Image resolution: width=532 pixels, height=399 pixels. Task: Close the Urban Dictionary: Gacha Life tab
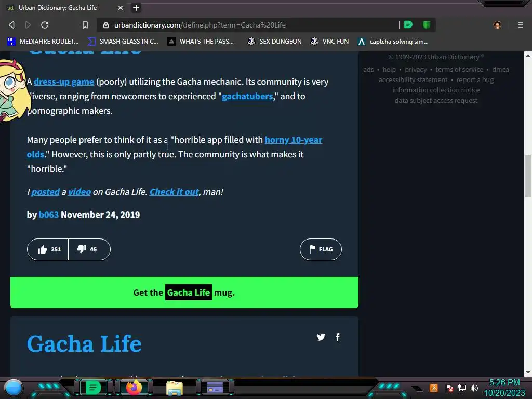tap(121, 7)
